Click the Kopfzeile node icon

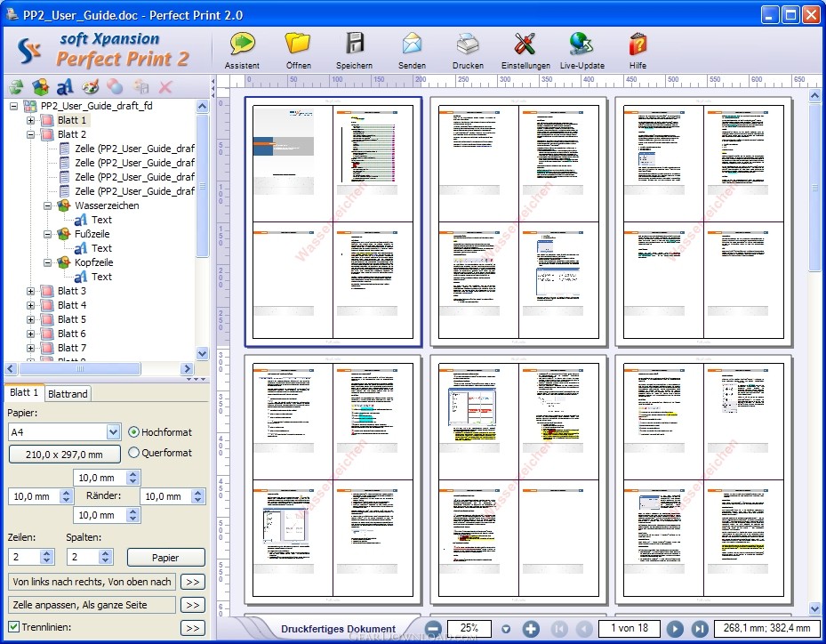[64, 262]
